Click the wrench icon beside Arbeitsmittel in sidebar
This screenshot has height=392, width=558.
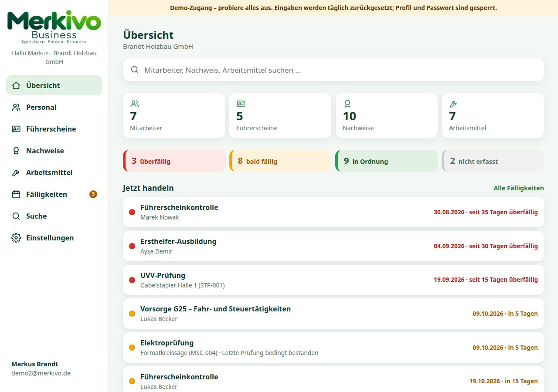coord(16,172)
